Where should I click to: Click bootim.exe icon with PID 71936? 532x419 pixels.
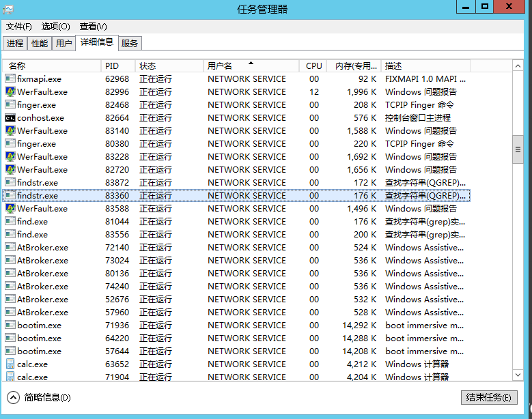coord(10,325)
